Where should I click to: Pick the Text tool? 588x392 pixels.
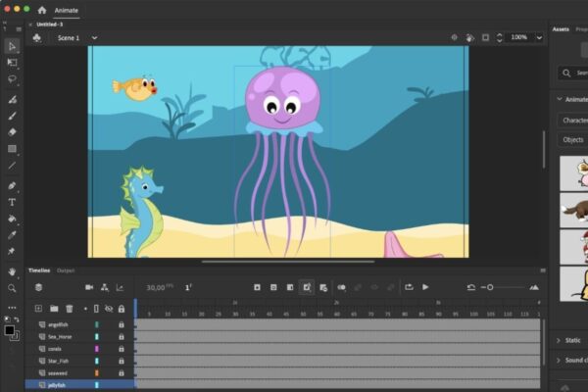12,202
